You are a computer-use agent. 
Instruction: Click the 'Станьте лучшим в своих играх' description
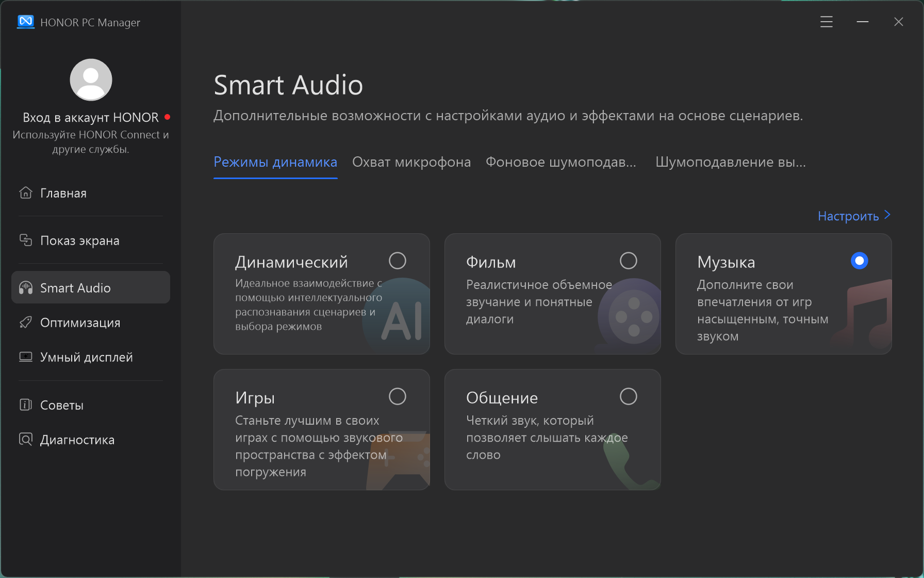[319, 446]
